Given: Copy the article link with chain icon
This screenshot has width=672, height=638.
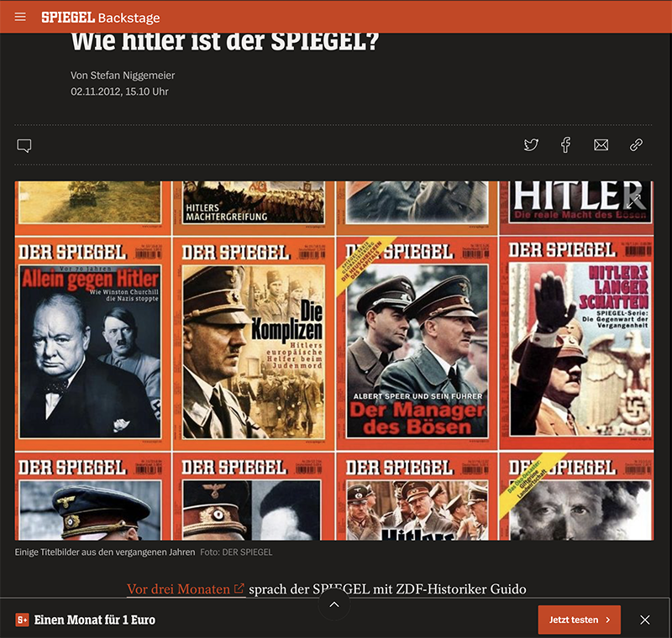Looking at the screenshot, I should pos(636,145).
